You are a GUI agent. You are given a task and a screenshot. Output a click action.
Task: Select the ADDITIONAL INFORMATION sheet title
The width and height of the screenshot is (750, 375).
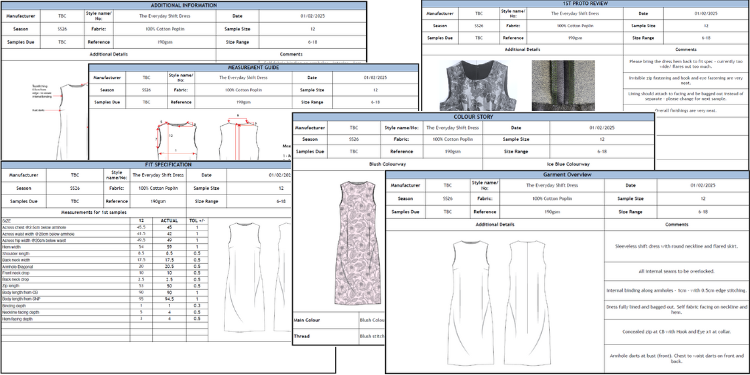point(184,5)
